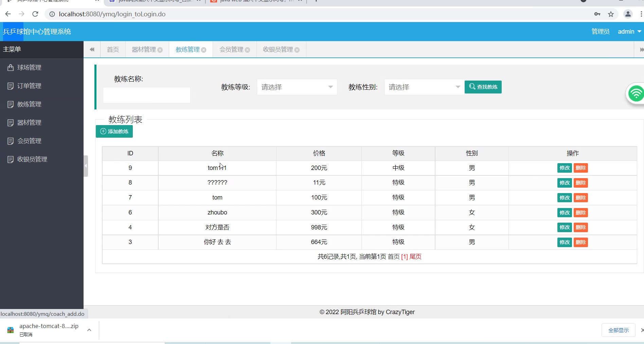Click 修改 for coach zhoubo

click(565, 213)
